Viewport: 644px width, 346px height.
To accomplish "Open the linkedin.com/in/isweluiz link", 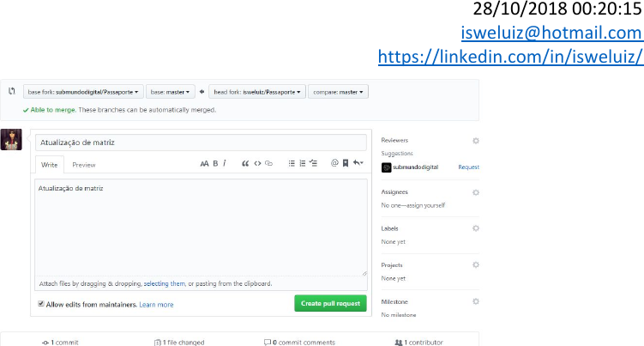I will 510,57.
